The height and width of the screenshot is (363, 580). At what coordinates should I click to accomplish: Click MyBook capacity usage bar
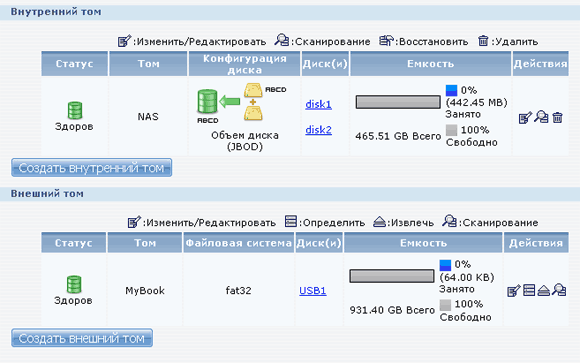coord(392,276)
